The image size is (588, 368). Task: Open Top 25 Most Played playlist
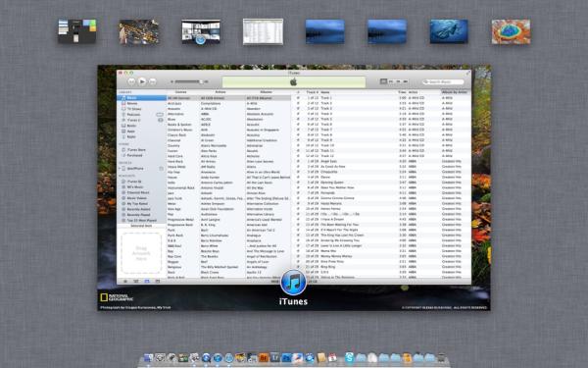[142, 220]
